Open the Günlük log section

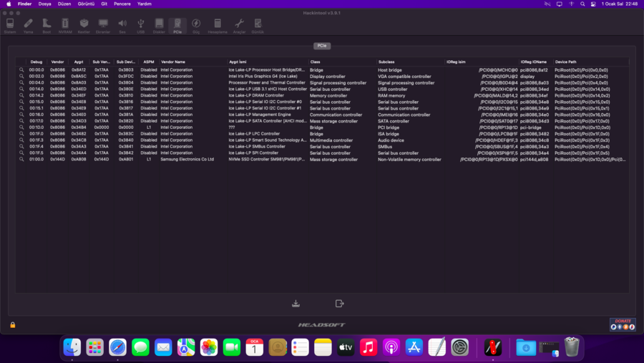point(258,26)
